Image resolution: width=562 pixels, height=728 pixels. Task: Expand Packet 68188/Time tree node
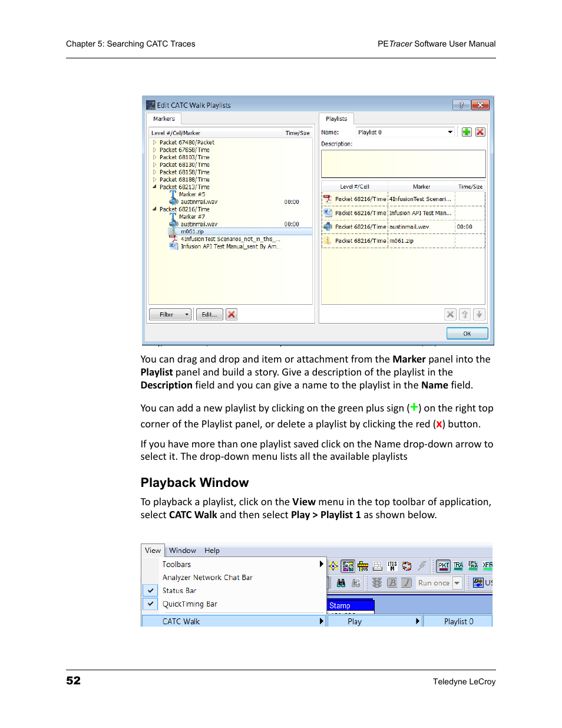tap(155, 179)
